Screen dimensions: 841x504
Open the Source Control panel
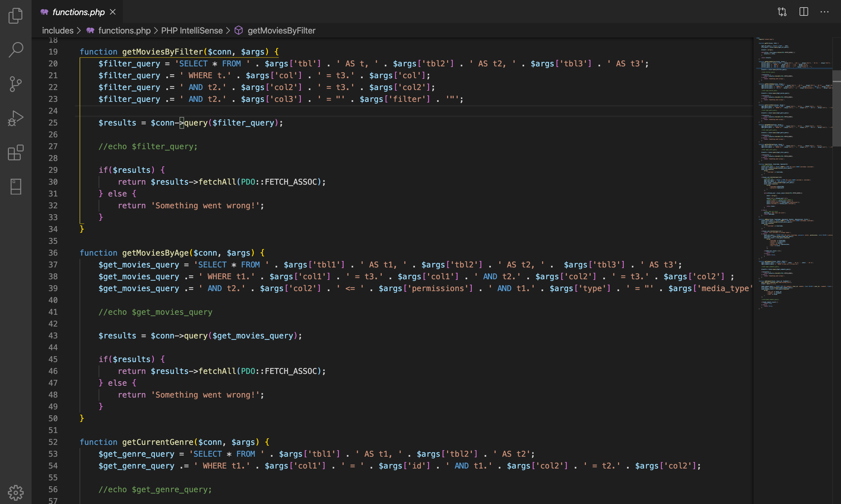point(15,84)
